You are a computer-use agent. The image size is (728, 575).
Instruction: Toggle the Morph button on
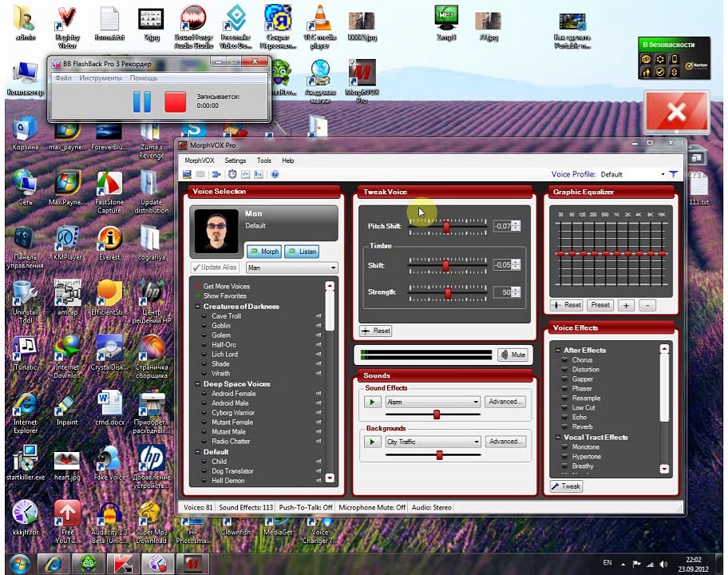[x=263, y=252]
